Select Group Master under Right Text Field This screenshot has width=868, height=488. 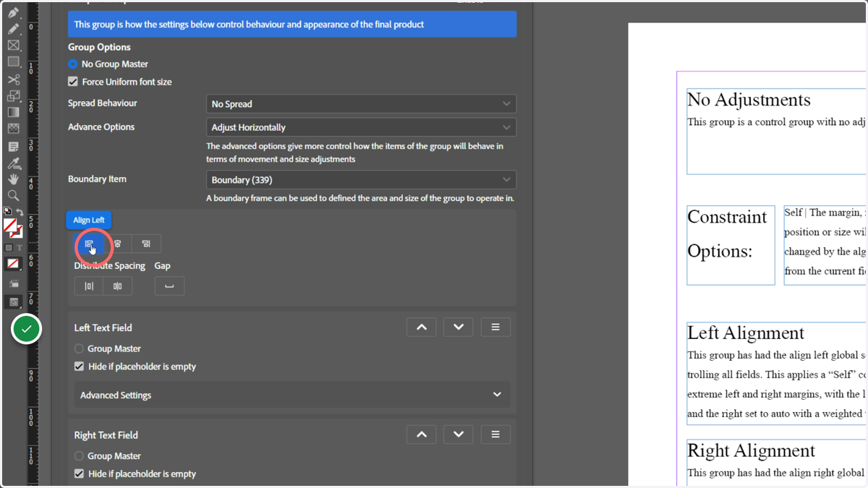point(79,456)
